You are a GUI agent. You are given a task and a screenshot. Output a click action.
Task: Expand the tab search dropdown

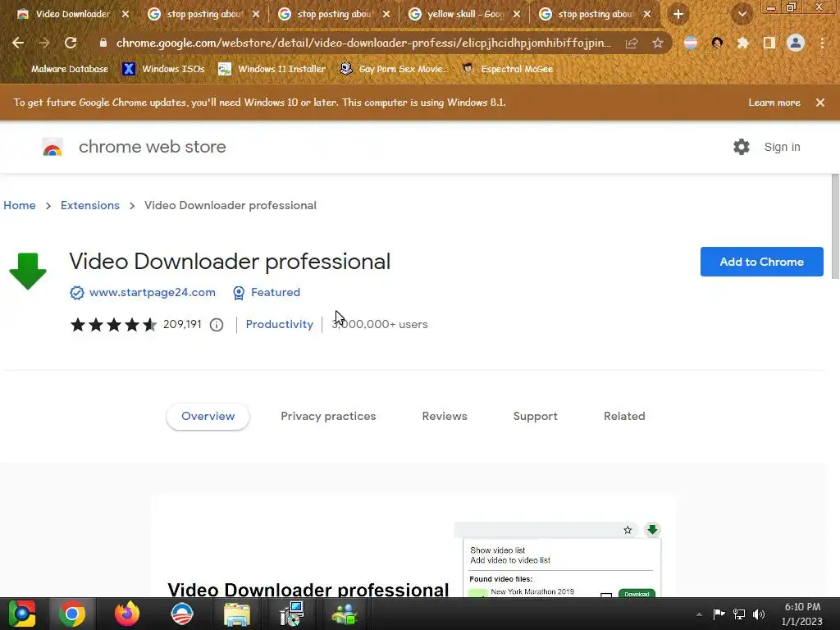[742, 15]
